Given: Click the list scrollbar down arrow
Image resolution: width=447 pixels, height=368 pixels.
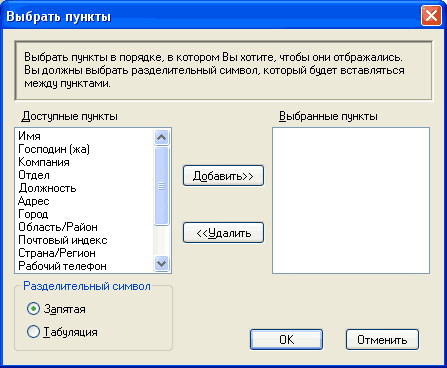Looking at the screenshot, I should pyautogui.click(x=162, y=264).
